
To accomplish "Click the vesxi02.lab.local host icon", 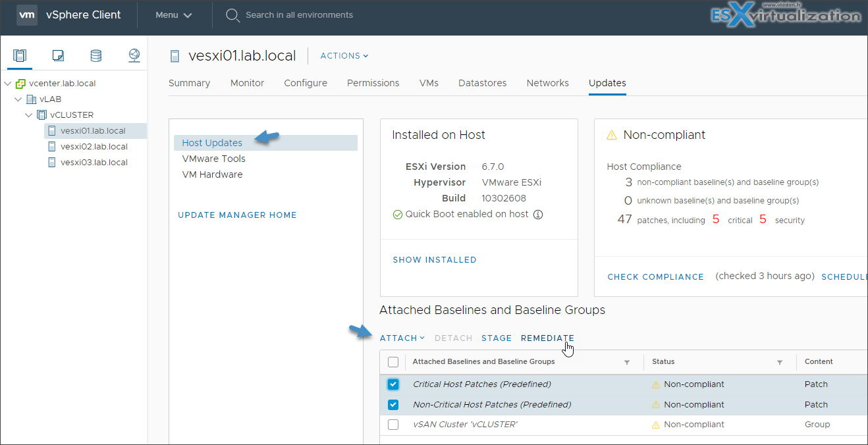I will [53, 147].
